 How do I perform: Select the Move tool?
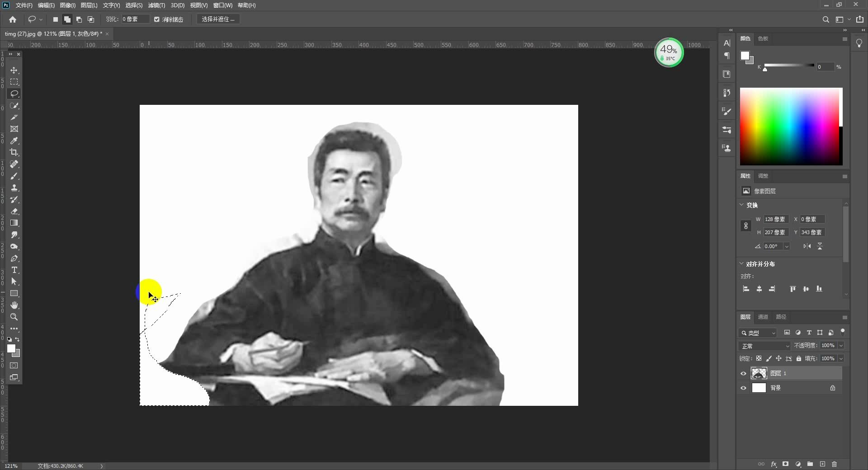click(x=14, y=70)
